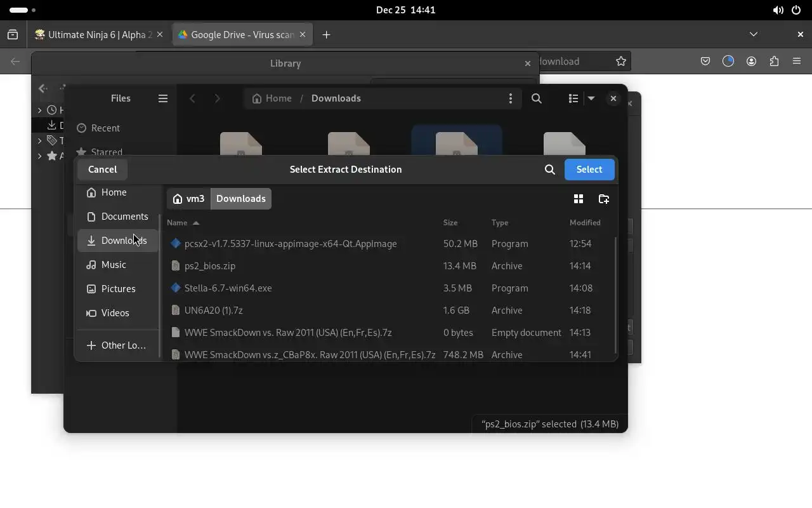Click the Downloads path bar button
This screenshot has height=508, width=812.
pos(241,199)
